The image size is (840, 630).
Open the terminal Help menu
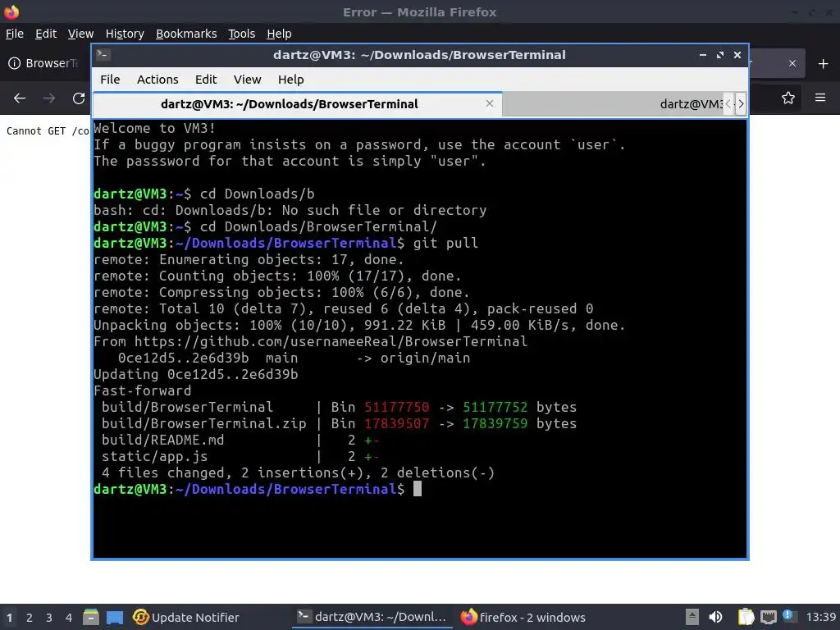291,80
